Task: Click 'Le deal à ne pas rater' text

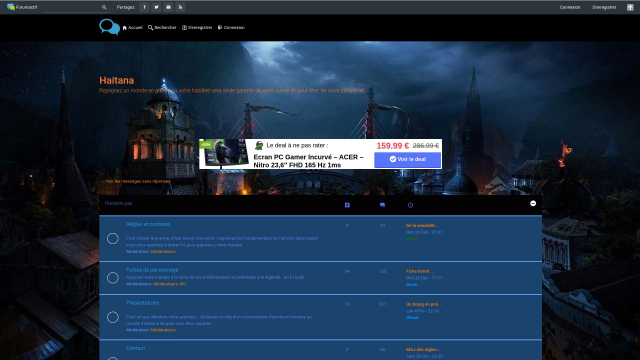Action: [x=297, y=145]
